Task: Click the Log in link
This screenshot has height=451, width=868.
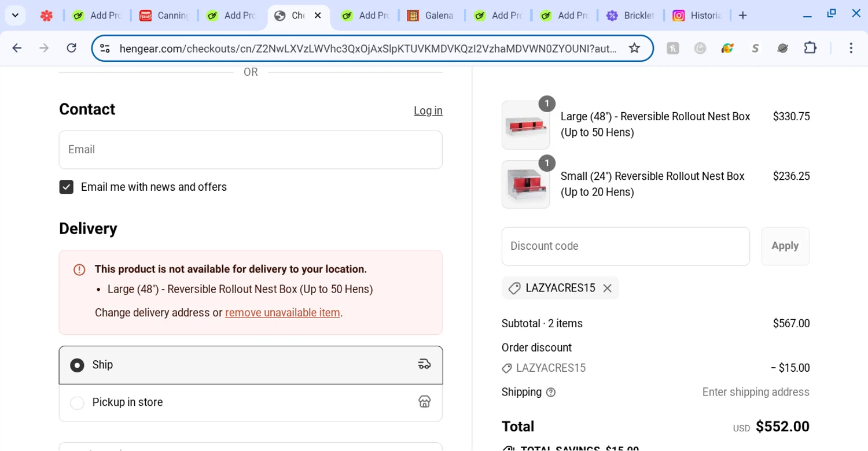Action: 428,111
